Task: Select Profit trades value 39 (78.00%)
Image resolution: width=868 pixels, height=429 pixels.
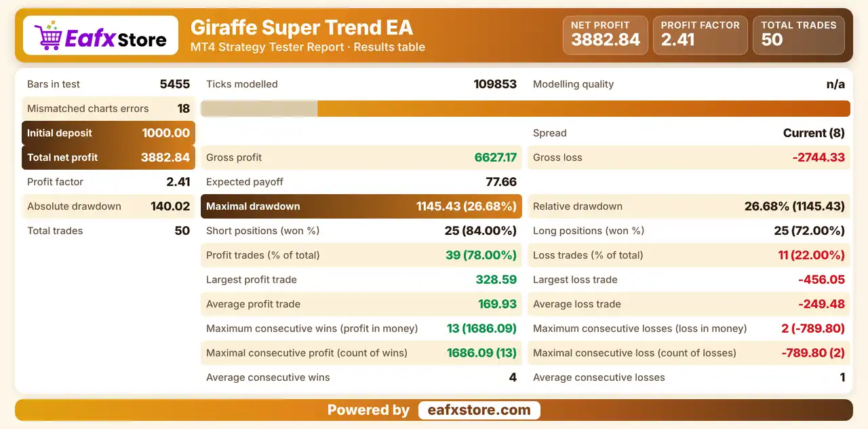Action: coord(481,255)
